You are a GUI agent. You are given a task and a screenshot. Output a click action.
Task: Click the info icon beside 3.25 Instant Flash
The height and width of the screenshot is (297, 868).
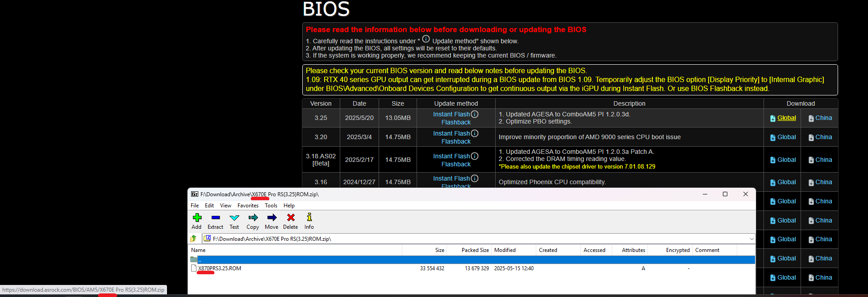(475, 114)
